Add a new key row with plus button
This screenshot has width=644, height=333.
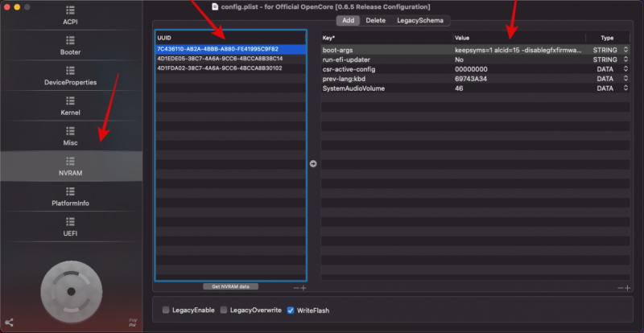(x=627, y=288)
